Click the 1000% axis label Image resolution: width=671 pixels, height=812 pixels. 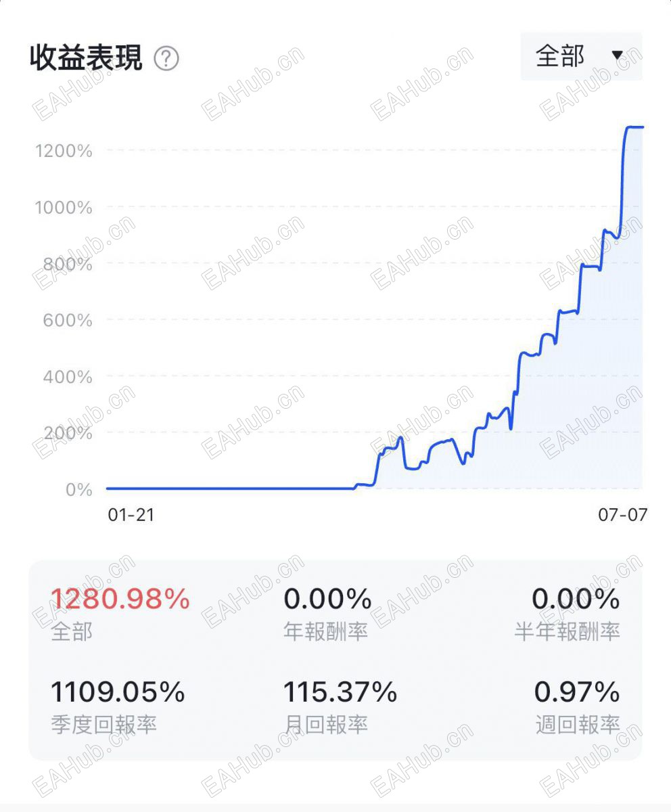[64, 207]
